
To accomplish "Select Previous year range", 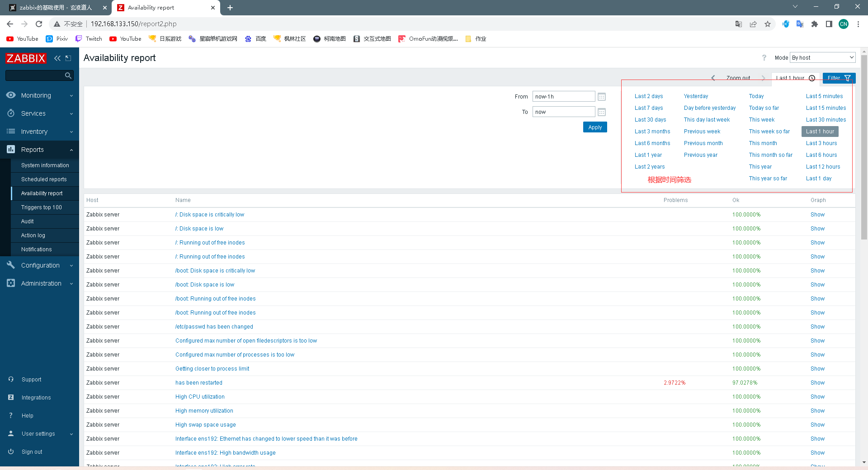I will (700, 155).
